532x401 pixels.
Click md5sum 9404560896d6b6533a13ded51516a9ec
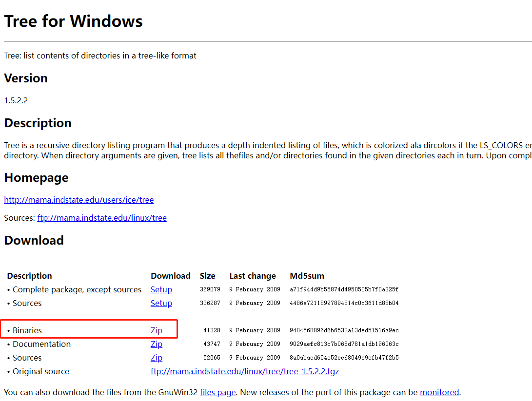pos(344,330)
